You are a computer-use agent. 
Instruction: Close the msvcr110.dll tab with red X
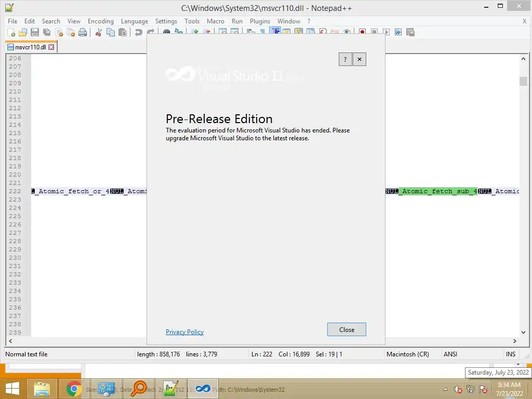click(51, 47)
